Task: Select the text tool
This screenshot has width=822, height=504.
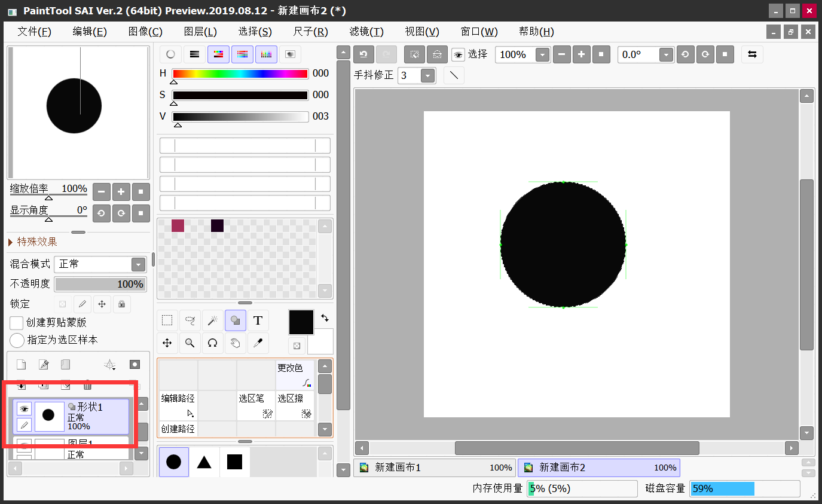Action: (x=258, y=321)
